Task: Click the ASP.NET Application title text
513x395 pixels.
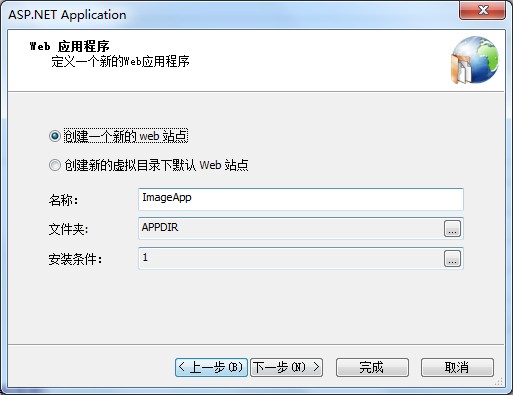Action: (x=67, y=15)
